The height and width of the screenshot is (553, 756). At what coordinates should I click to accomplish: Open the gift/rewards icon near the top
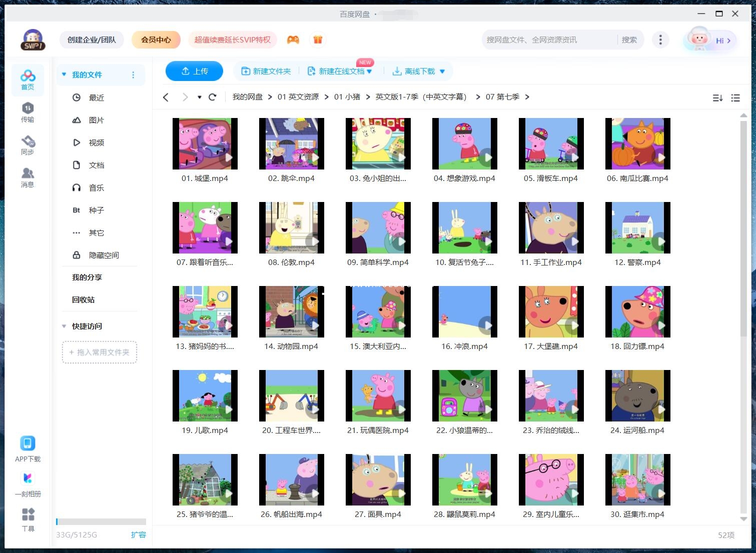coord(318,39)
